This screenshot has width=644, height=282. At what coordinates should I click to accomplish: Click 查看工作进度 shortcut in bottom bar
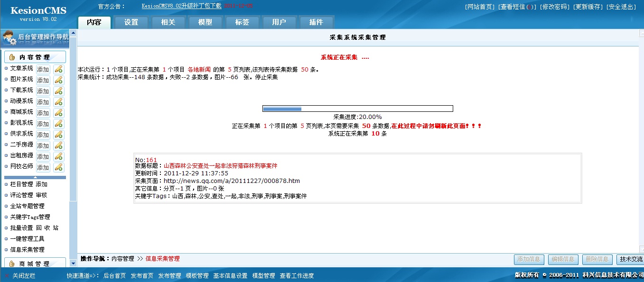(297, 276)
